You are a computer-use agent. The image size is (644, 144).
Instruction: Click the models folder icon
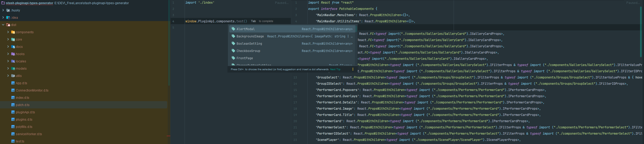click(x=13, y=69)
